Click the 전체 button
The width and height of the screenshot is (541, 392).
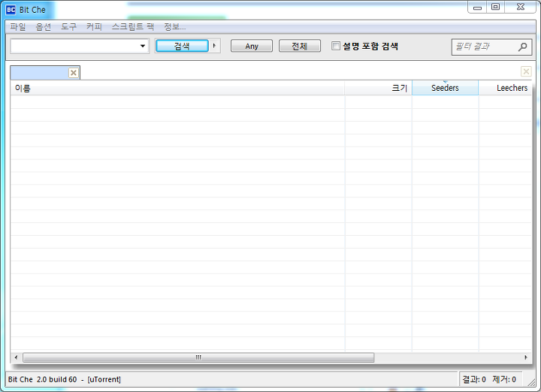pyautogui.click(x=300, y=46)
